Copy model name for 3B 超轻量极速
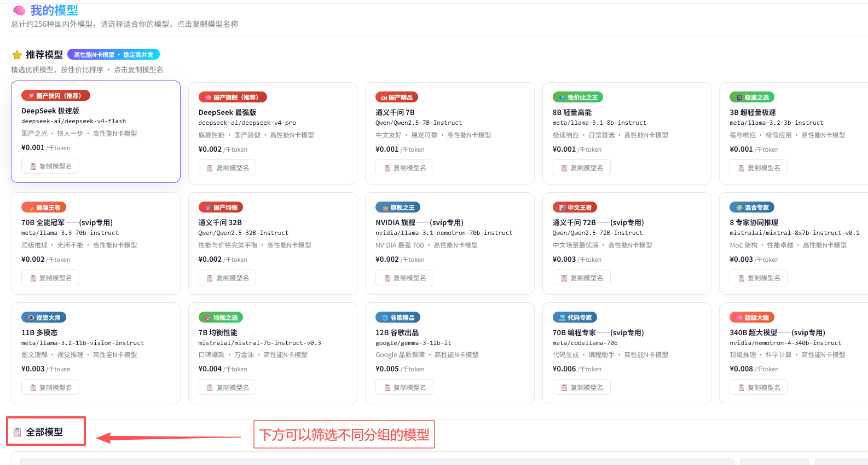Image resolution: width=868 pixels, height=465 pixels. [x=759, y=168]
